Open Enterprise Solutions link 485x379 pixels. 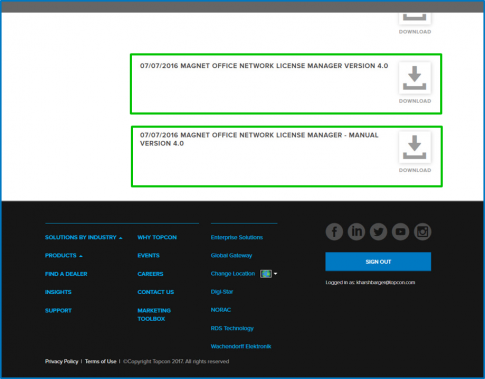point(237,237)
